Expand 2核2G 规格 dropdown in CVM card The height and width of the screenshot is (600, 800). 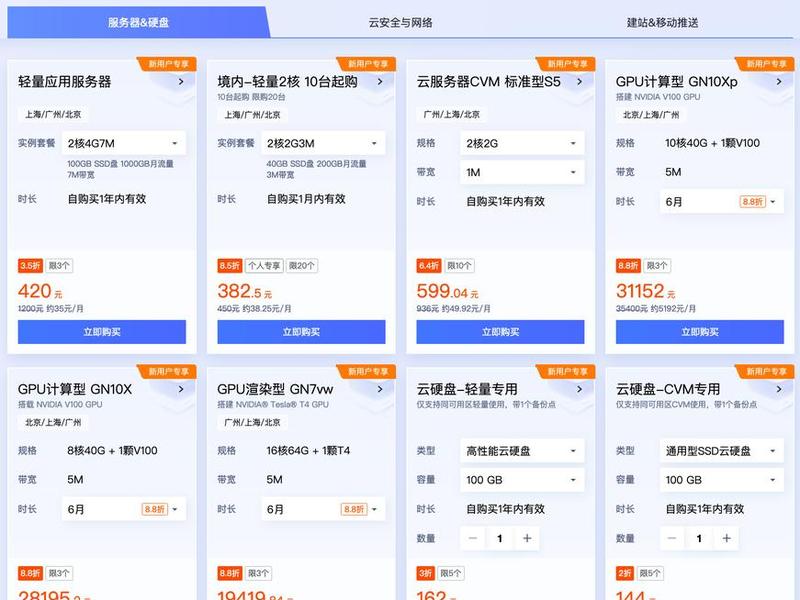tap(522, 143)
